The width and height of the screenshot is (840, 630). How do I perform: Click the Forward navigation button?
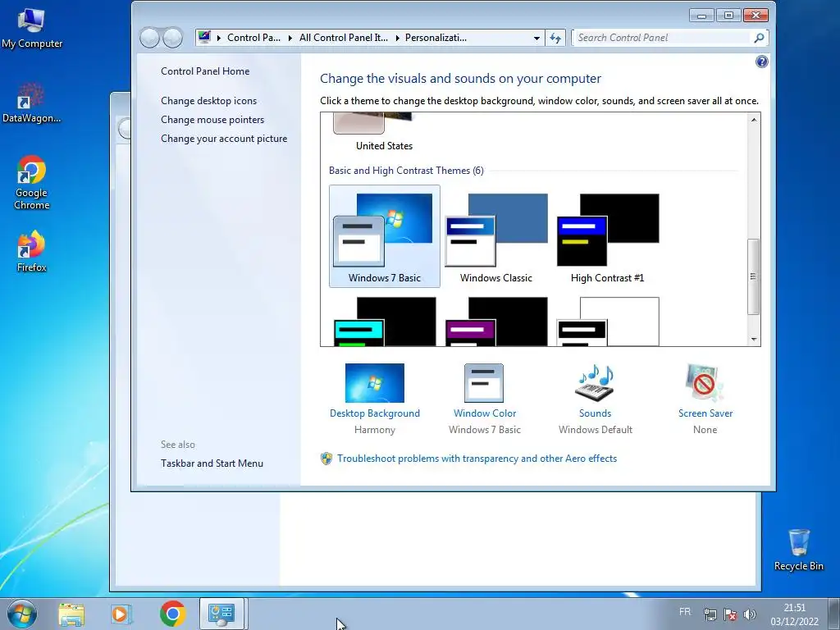tap(172, 38)
